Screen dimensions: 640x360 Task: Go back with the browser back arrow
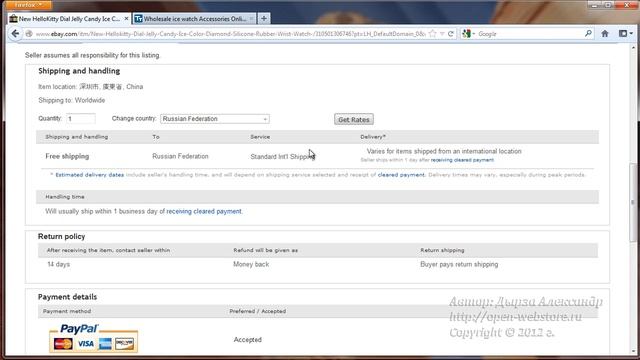coord(16,34)
